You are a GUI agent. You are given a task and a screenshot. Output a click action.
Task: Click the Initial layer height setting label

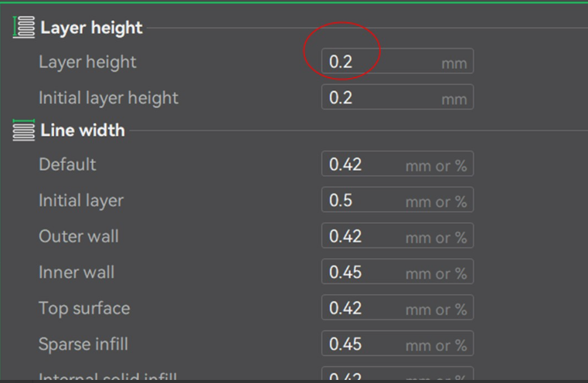(x=108, y=98)
